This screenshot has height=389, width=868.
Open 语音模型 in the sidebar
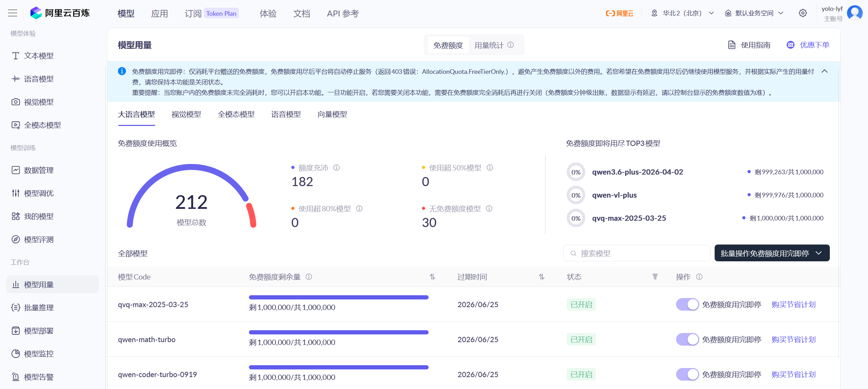pos(53,79)
